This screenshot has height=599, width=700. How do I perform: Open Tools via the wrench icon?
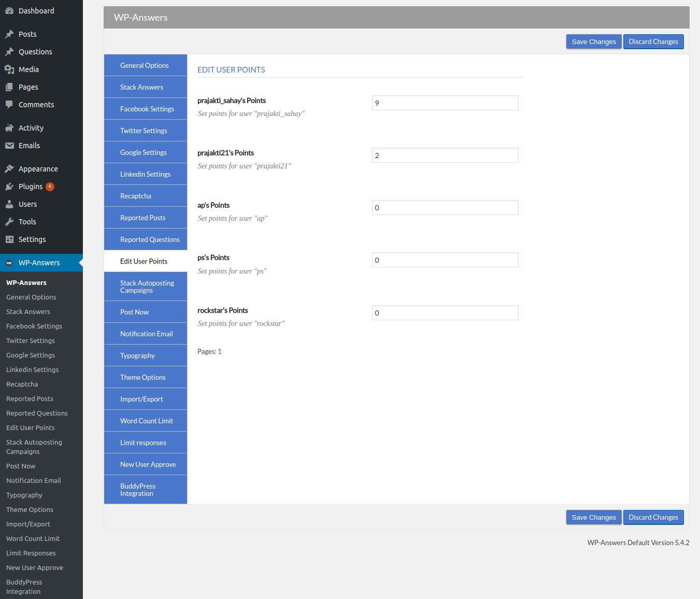click(x=9, y=222)
